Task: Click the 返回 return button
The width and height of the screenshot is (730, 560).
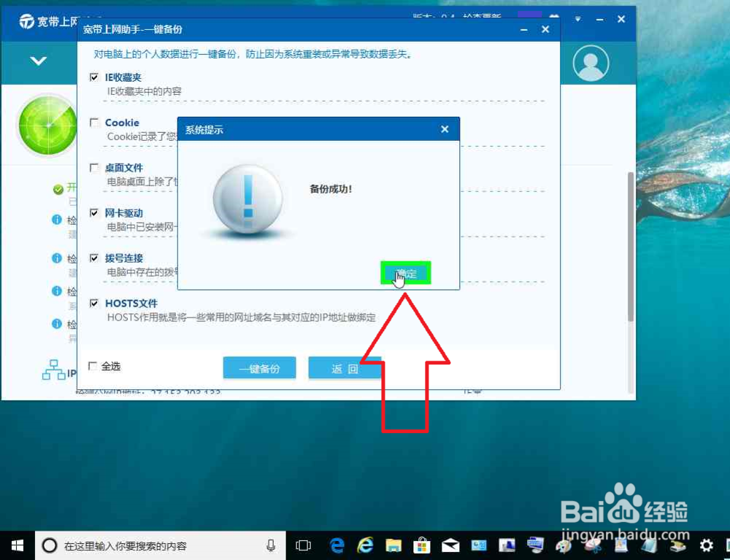Action: pos(345,368)
